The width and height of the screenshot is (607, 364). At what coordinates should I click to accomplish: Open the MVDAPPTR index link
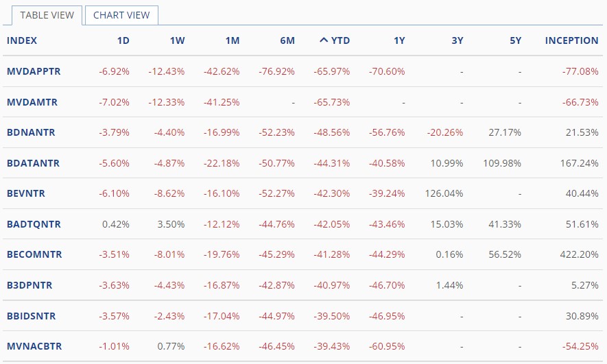[34, 71]
